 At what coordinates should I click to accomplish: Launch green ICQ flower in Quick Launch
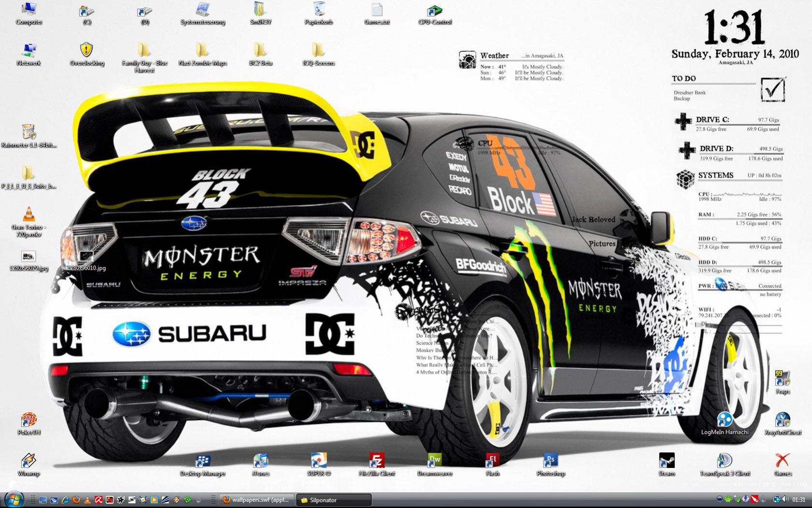tap(188, 500)
